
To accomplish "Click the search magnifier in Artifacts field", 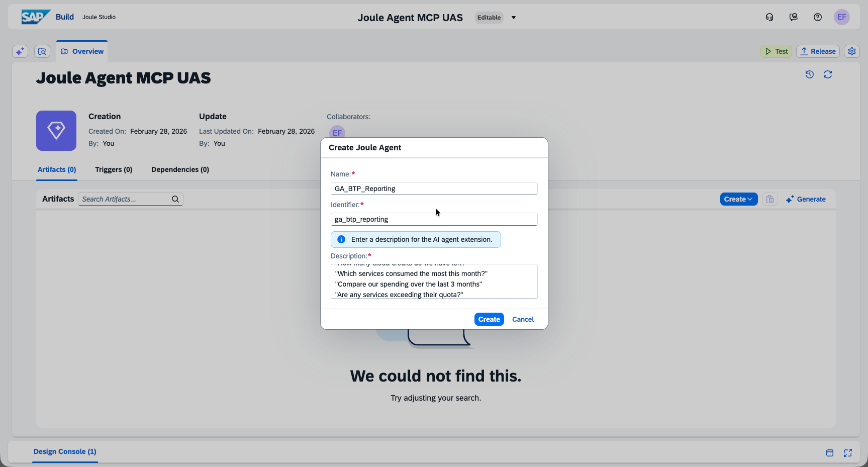I will (x=175, y=199).
